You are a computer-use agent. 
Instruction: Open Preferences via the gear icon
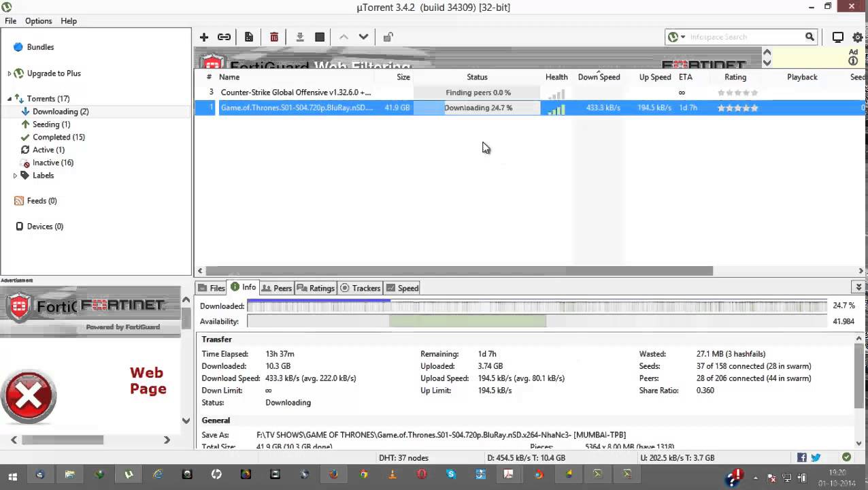coord(858,37)
